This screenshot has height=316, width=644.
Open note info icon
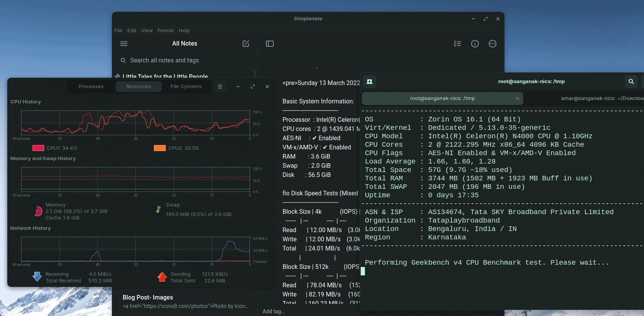coord(475,44)
